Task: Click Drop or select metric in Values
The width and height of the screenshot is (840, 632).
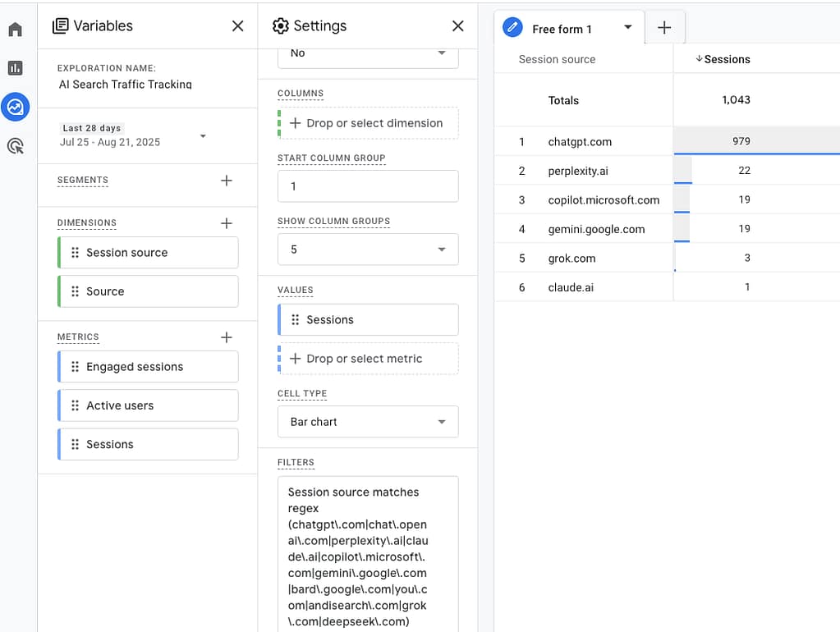Action: 368,359
